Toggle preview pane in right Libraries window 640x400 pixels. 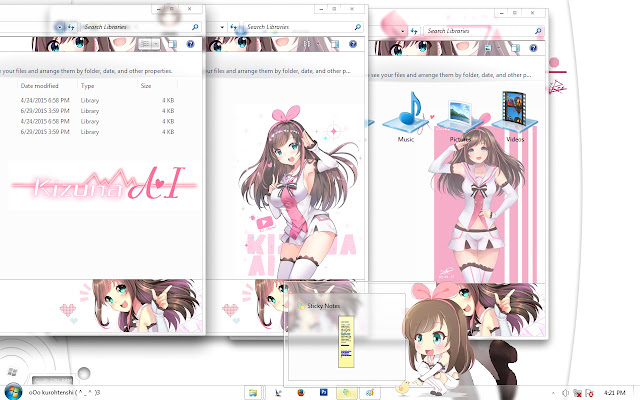pyautogui.click(x=515, y=48)
